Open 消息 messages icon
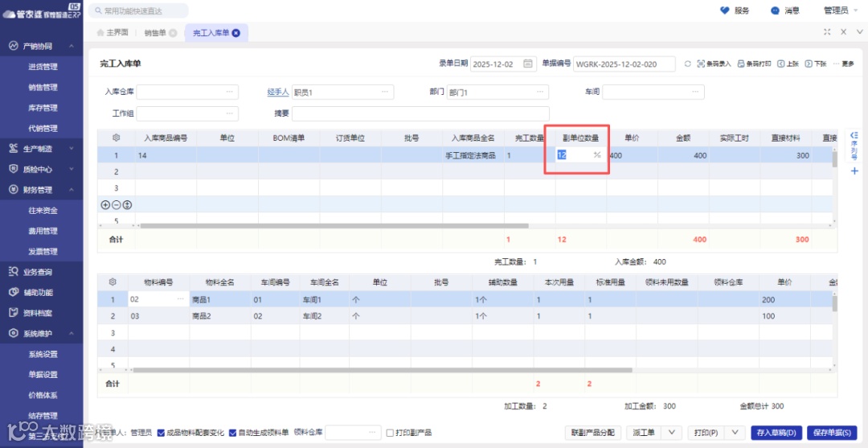 (775, 10)
